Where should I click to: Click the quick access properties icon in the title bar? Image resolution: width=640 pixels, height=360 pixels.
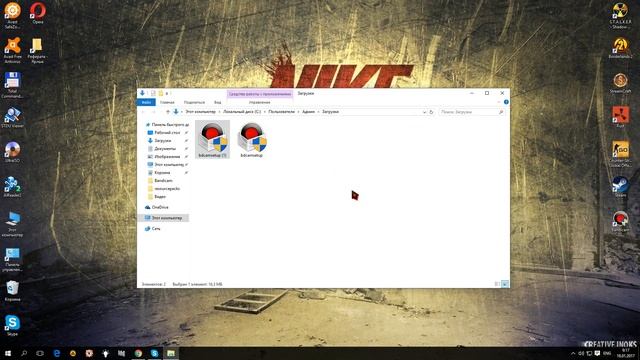tap(153, 93)
